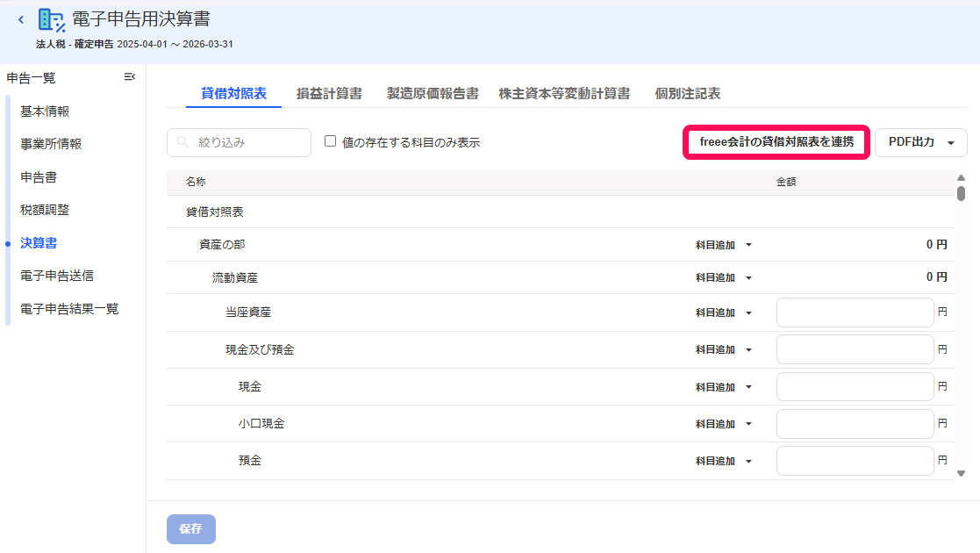Focus the 絞り込み filter field
980x553 pixels.
click(239, 142)
